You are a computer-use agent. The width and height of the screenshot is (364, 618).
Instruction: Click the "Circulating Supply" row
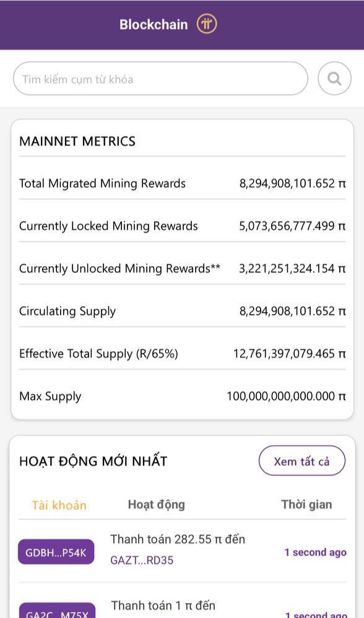click(x=183, y=311)
